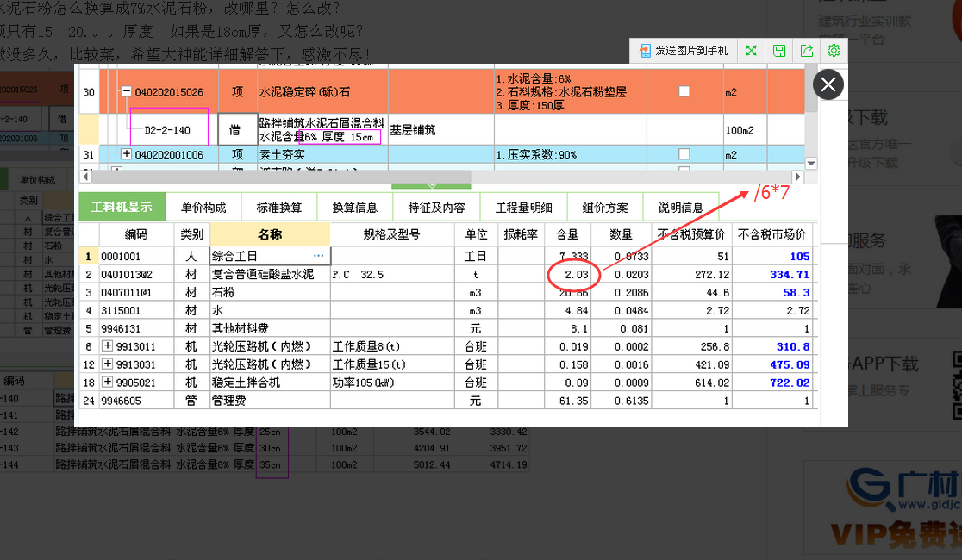Open the green gear settings icon

[834, 51]
